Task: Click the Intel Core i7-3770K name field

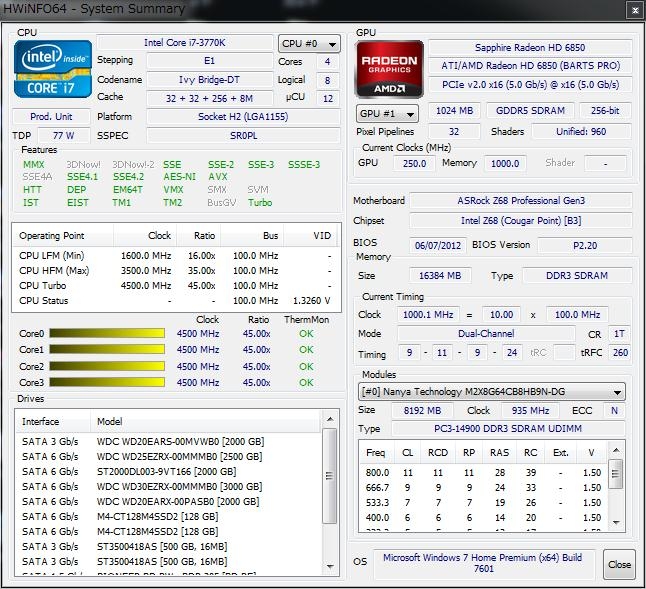Action: click(185, 44)
